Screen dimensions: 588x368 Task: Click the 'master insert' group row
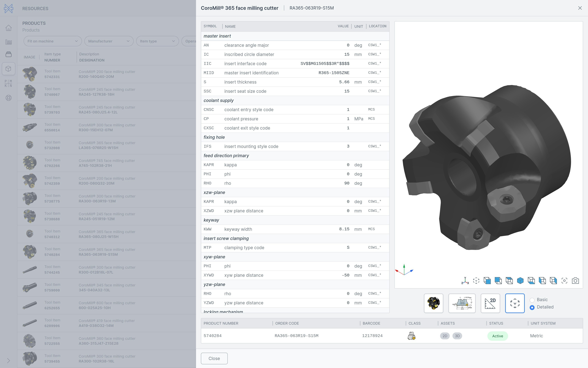coord(295,36)
